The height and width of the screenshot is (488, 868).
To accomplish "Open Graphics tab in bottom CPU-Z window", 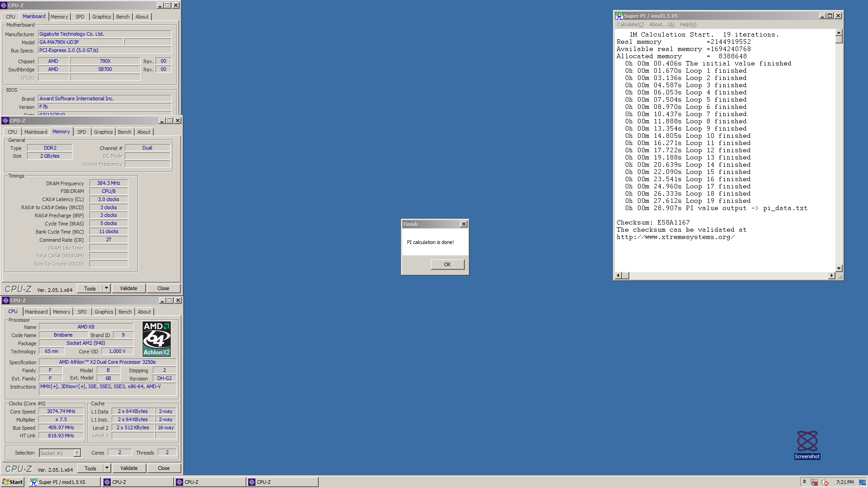I will pyautogui.click(x=104, y=312).
